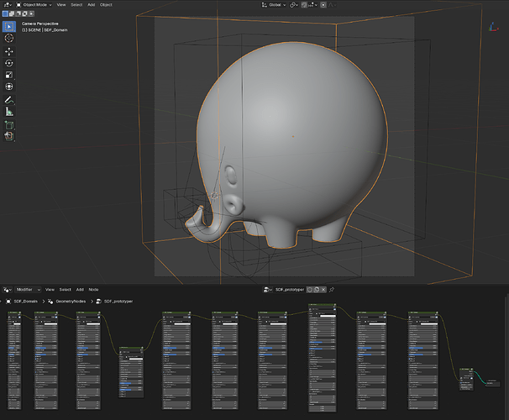
Task: Click SDF_Domain in the node breadcrumb
Action: pos(26,302)
